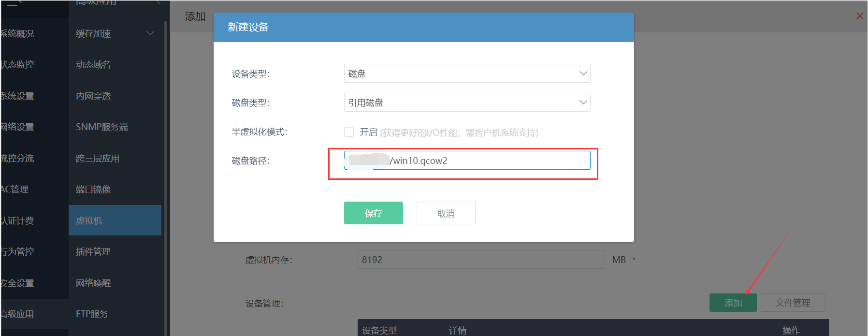Open 端口镜像 in sidebar
The height and width of the screenshot is (336, 868).
coord(93,190)
